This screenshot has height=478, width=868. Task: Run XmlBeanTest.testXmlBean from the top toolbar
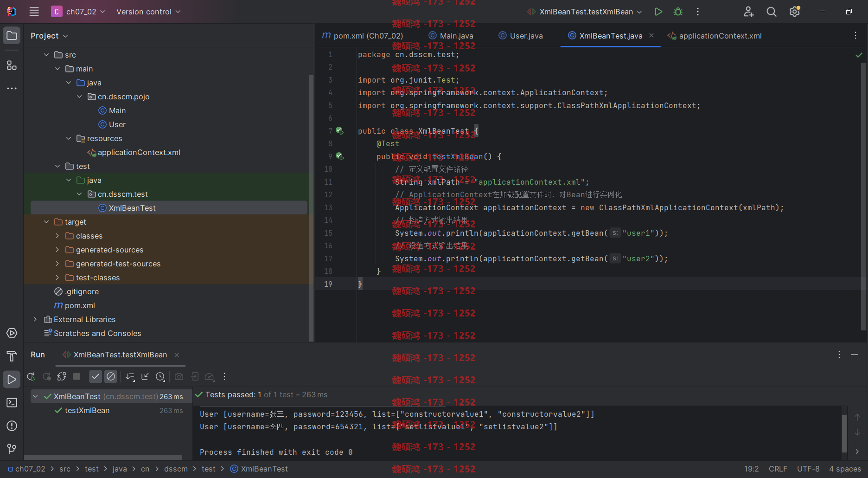(x=658, y=12)
